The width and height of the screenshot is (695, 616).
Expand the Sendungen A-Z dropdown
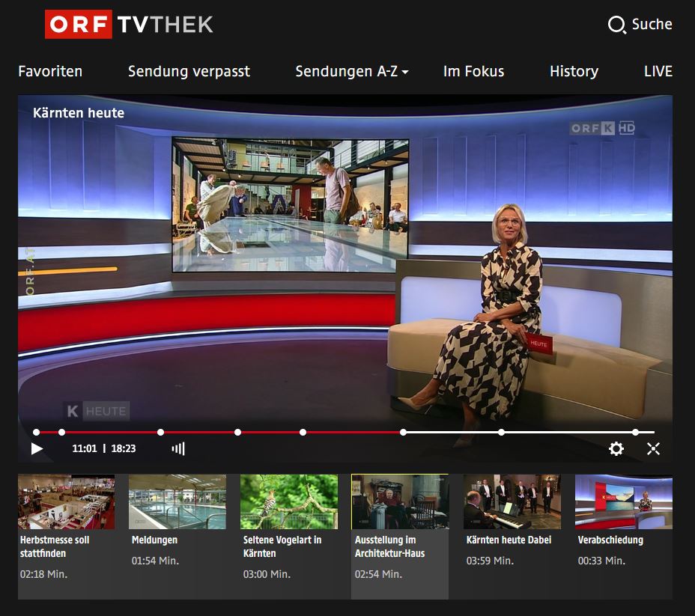352,71
